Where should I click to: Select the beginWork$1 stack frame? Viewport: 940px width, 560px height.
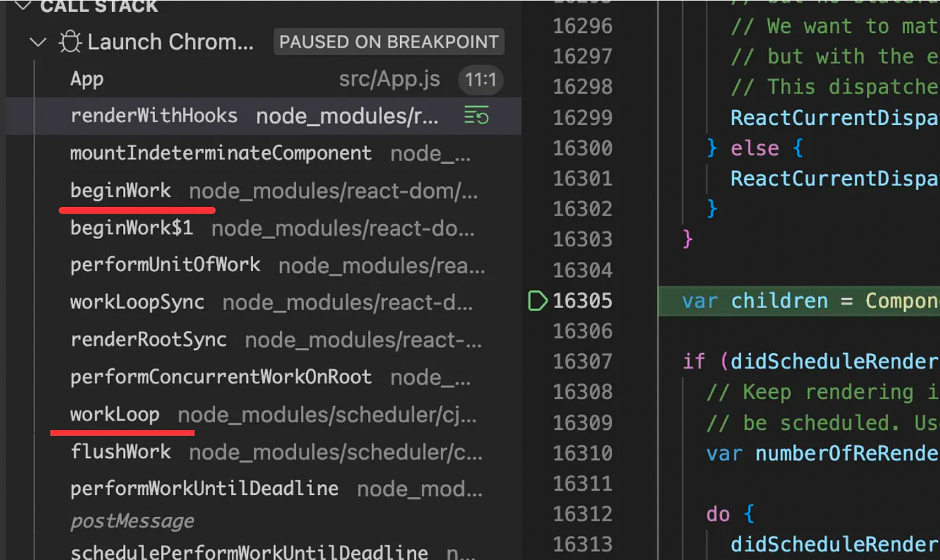tap(263, 228)
